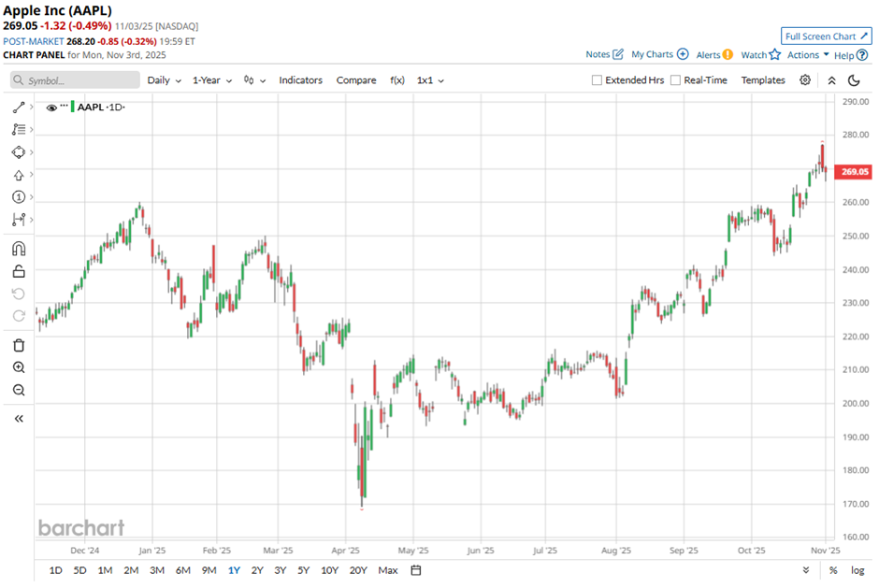Select the 2M time range
Screen dimensions: 879x588
point(131,570)
